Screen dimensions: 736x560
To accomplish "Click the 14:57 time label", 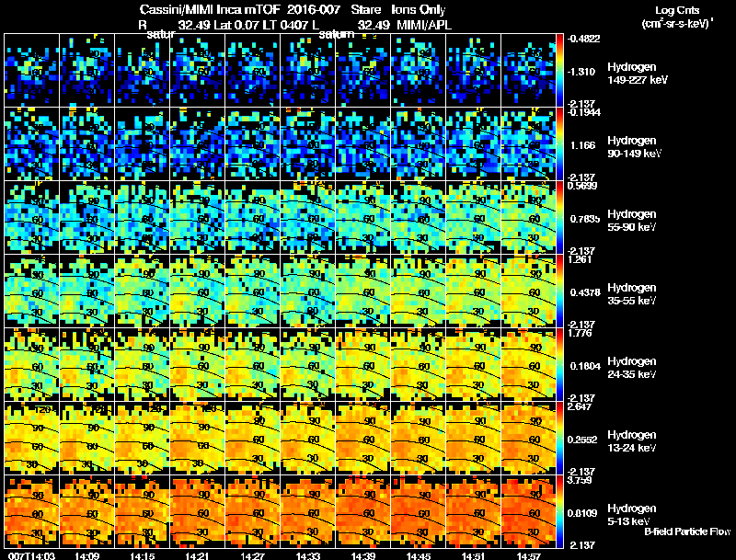I will pos(528,555).
